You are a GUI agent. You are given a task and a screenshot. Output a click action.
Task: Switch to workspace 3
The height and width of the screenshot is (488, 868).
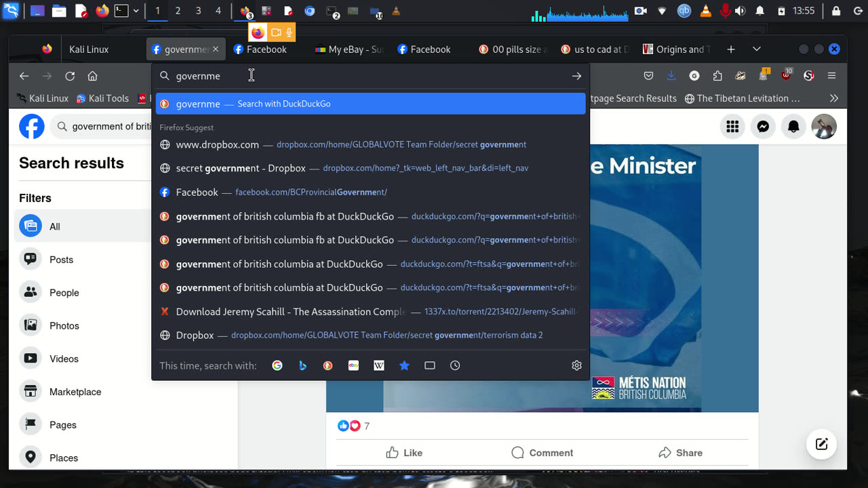[x=198, y=11]
